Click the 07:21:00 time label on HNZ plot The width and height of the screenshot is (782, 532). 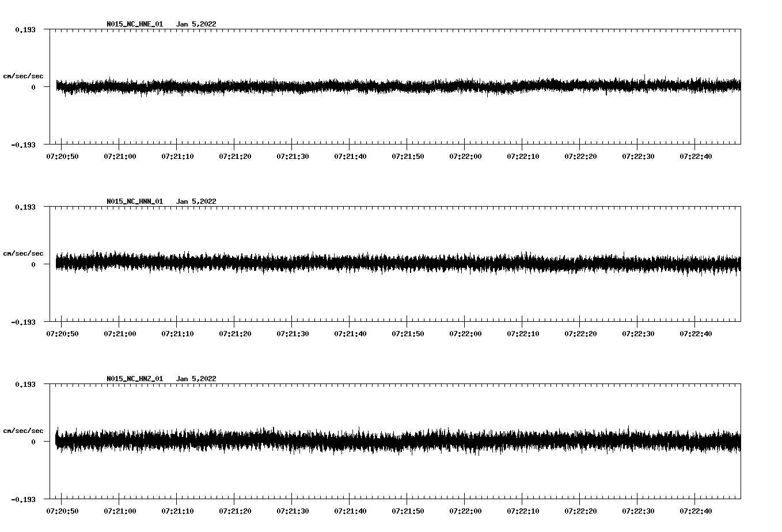(120, 511)
